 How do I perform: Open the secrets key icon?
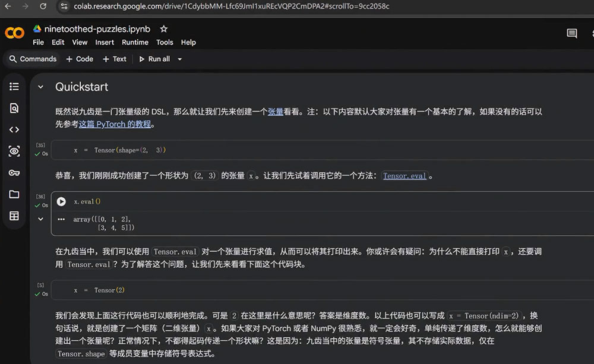click(x=14, y=173)
